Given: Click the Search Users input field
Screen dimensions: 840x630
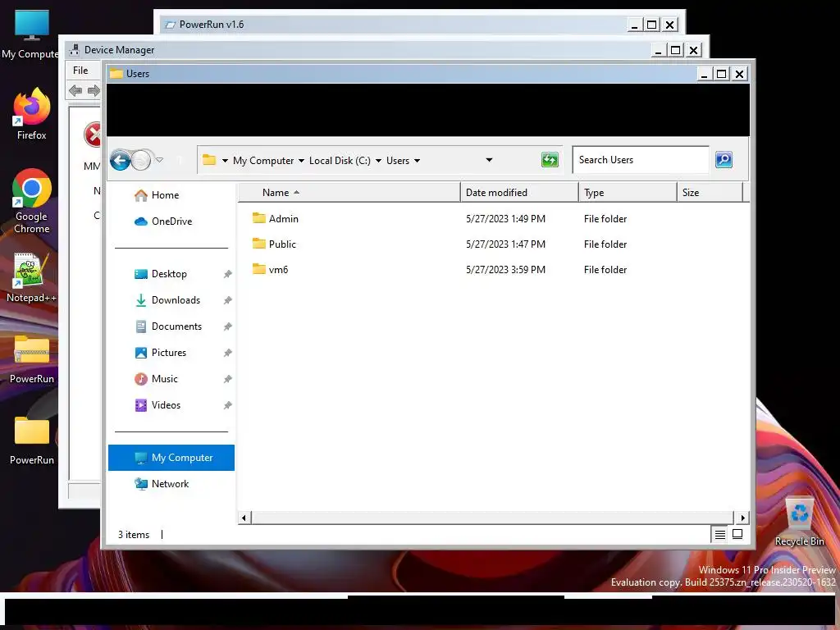Looking at the screenshot, I should tap(641, 160).
